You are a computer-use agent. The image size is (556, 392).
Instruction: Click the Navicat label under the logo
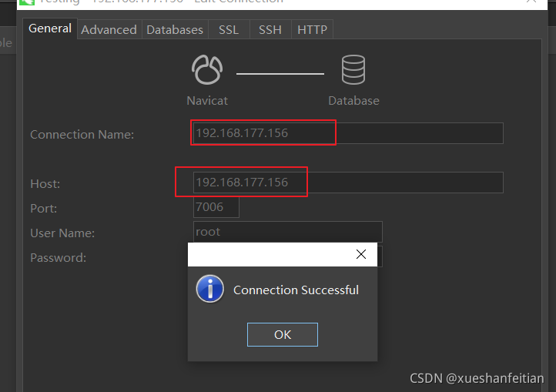click(207, 101)
